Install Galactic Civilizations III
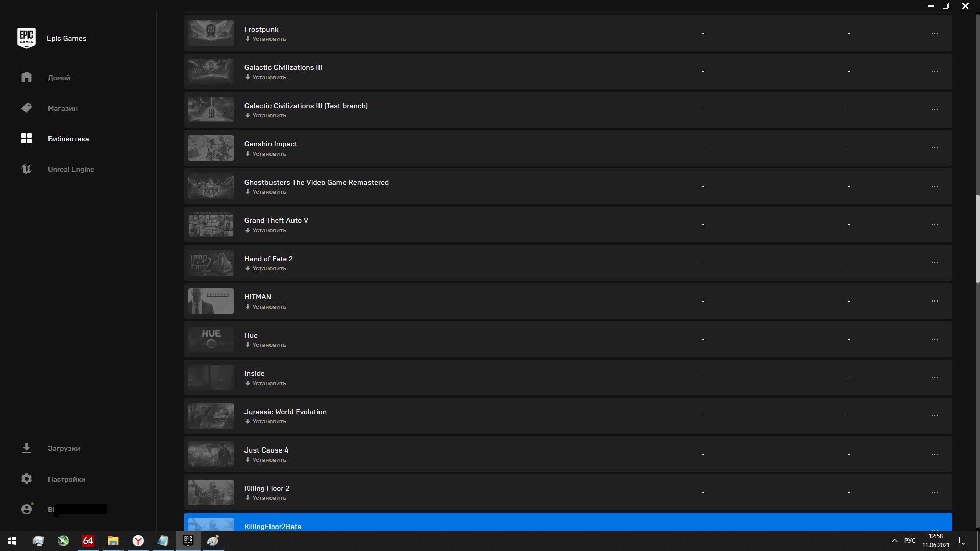This screenshot has height=551, width=980. tap(265, 77)
